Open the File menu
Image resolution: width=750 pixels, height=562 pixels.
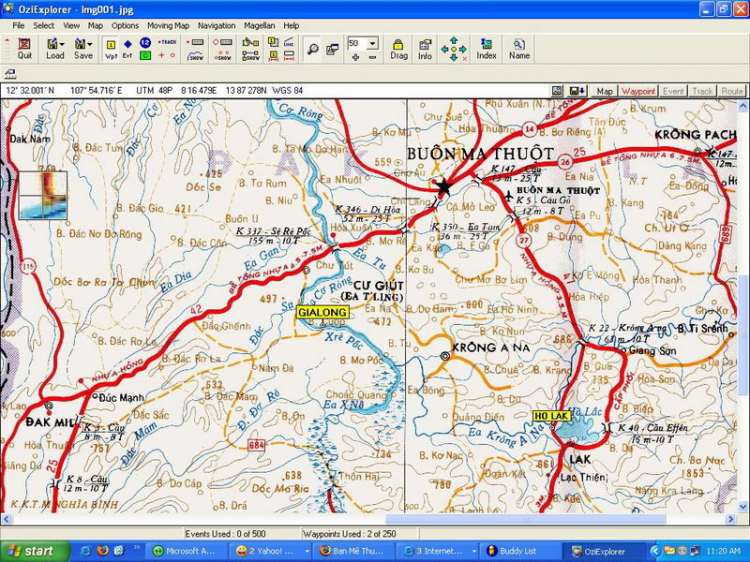[x=18, y=25]
